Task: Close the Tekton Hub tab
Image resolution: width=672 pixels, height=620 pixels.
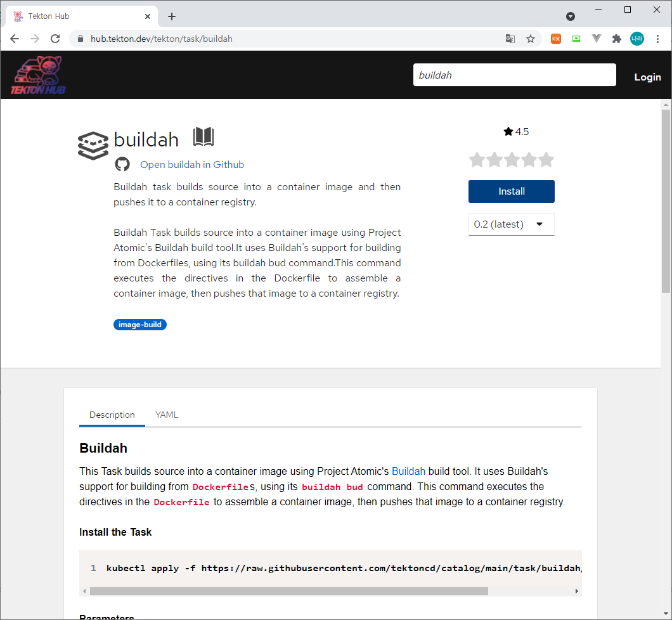Action: [x=148, y=16]
